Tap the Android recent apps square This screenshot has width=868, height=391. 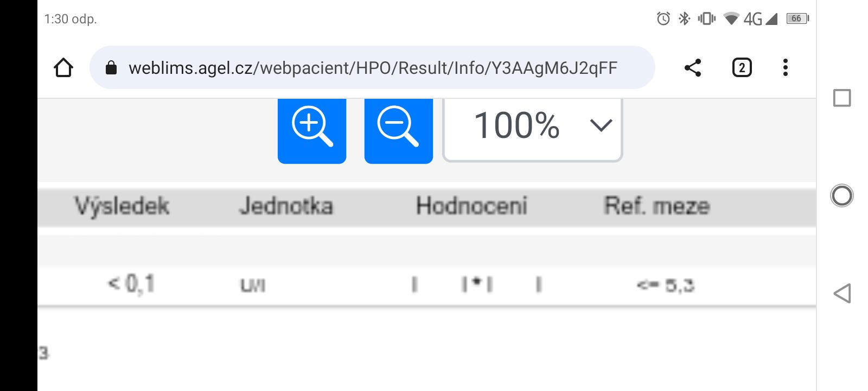841,98
